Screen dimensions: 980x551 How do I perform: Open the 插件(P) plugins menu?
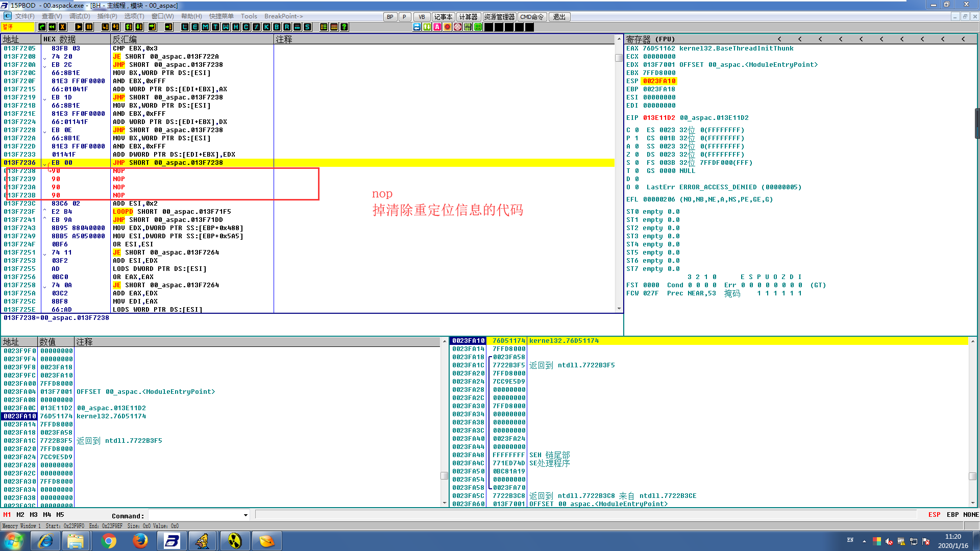[x=107, y=16]
